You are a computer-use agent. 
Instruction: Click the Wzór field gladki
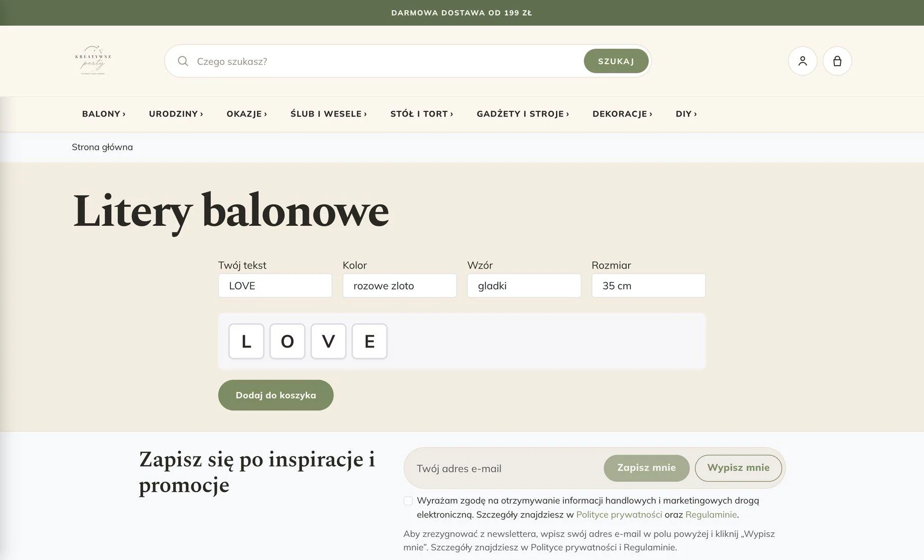tap(524, 285)
